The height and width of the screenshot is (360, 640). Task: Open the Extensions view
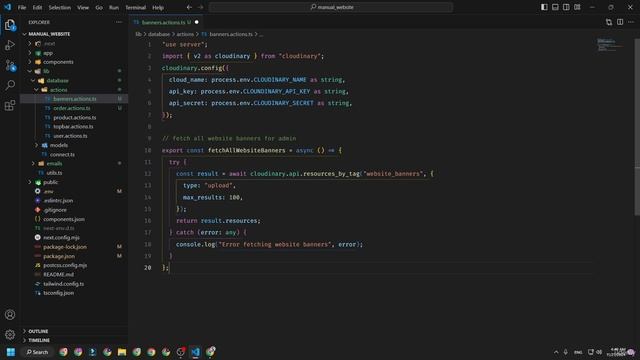click(10, 105)
